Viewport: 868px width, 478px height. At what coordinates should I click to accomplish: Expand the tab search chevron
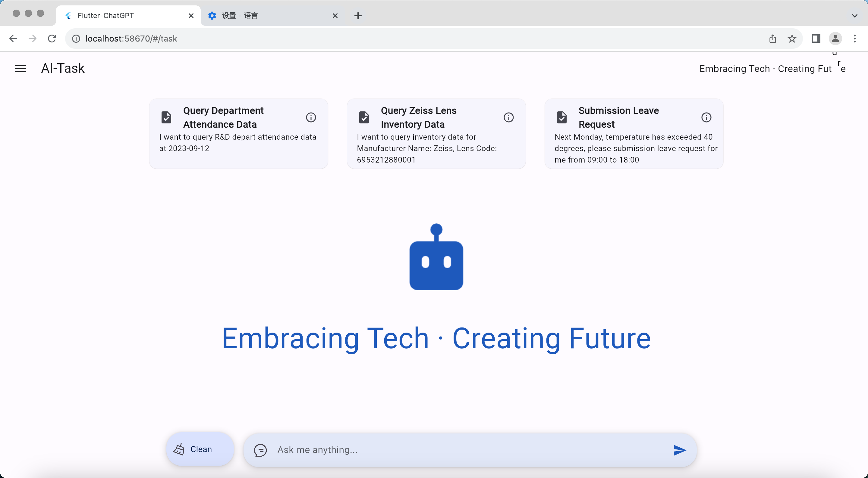click(x=854, y=15)
